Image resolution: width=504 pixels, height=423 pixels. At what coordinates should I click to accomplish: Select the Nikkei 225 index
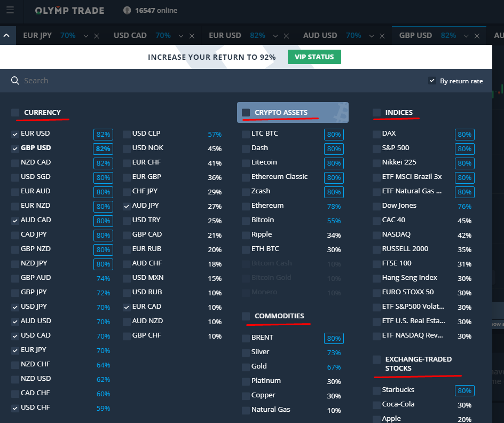coord(399,162)
